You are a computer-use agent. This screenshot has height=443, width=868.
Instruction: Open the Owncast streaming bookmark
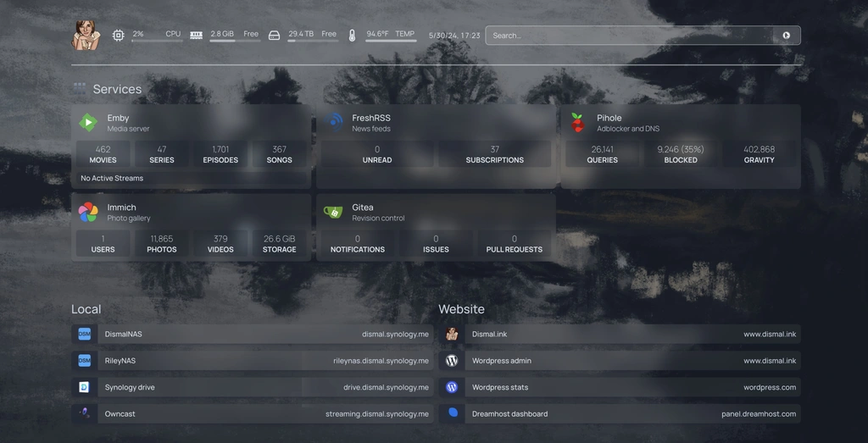click(253, 413)
